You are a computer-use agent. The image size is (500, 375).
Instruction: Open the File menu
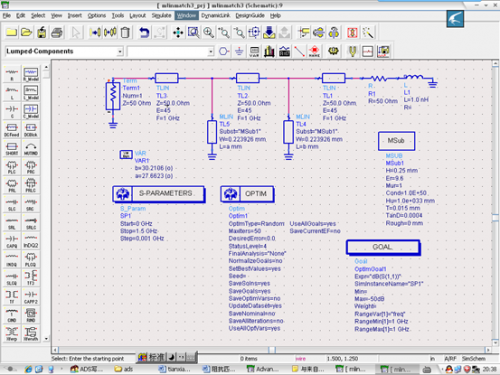(7, 15)
